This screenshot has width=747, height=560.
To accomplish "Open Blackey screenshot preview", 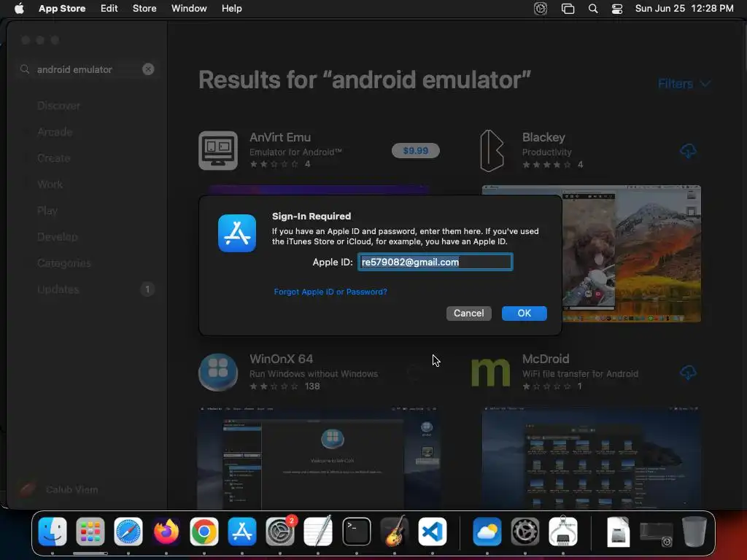I will (631, 254).
